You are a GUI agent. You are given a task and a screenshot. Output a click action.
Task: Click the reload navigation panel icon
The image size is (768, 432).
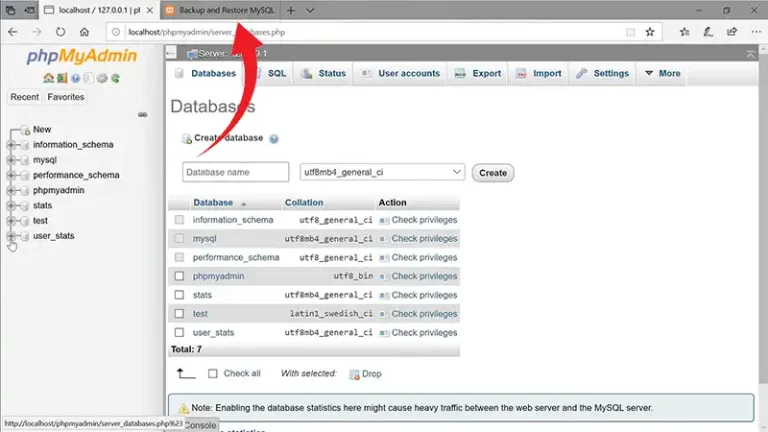(115, 78)
